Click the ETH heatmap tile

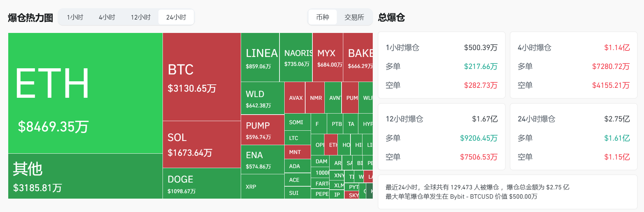85,93
